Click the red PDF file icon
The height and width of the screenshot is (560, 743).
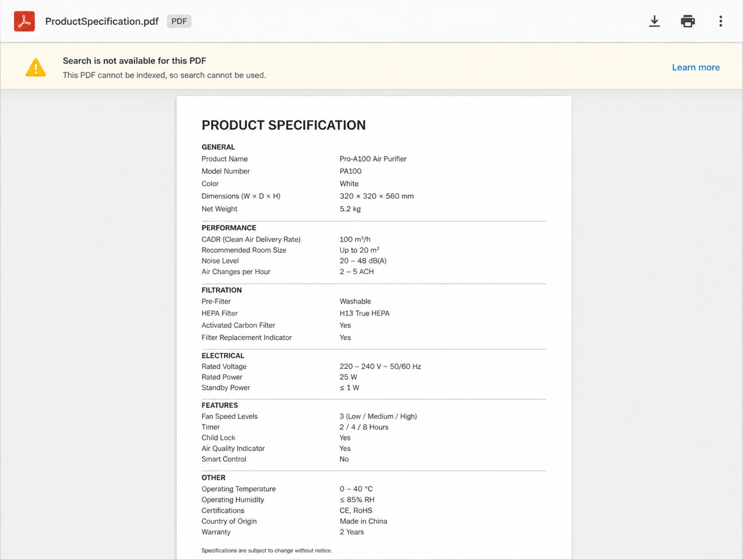tap(24, 22)
